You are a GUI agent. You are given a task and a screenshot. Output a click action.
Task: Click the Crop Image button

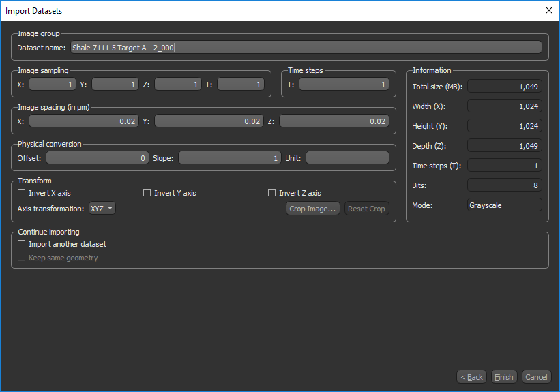(x=312, y=209)
